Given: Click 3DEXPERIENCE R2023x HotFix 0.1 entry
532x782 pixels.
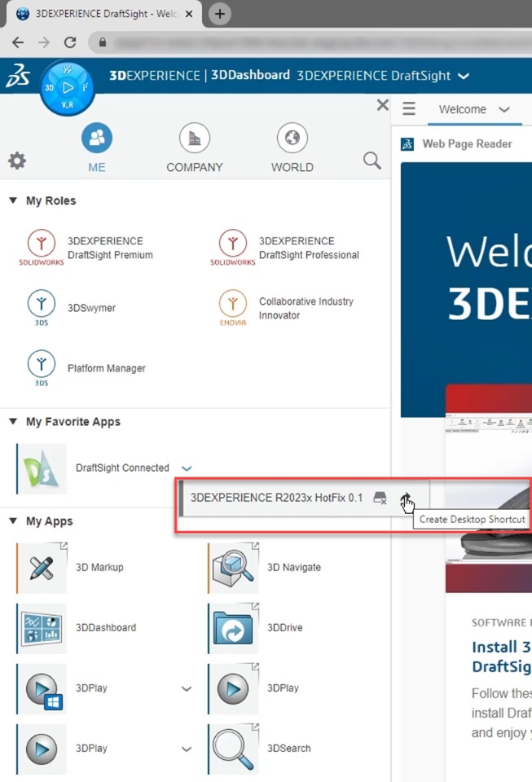Looking at the screenshot, I should [276, 498].
